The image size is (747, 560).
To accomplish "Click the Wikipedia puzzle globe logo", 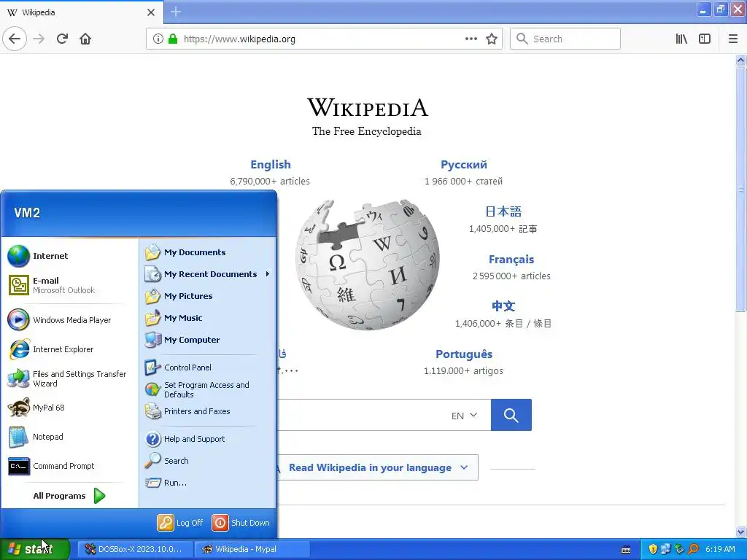I will pyautogui.click(x=368, y=264).
